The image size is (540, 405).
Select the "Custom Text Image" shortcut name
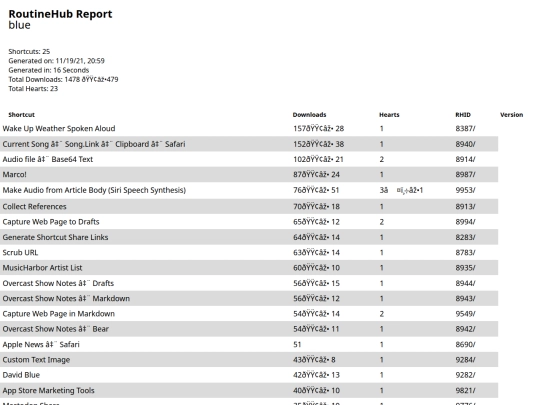tap(36, 360)
